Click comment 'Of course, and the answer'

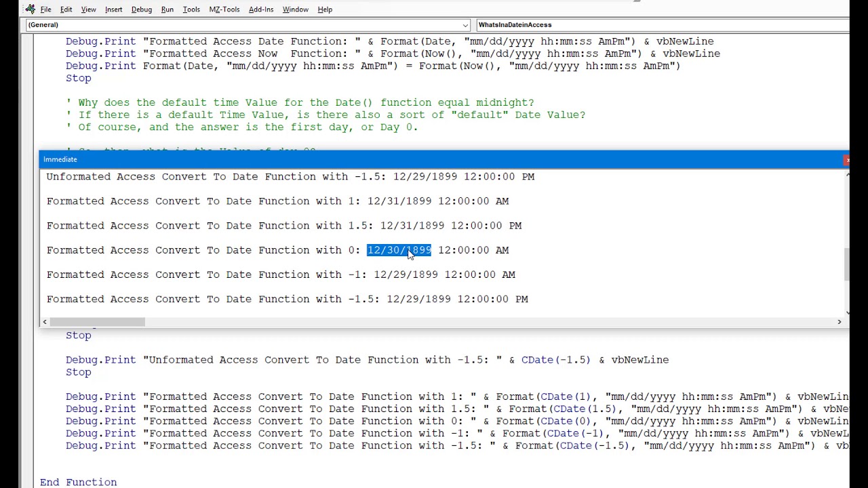tap(242, 127)
